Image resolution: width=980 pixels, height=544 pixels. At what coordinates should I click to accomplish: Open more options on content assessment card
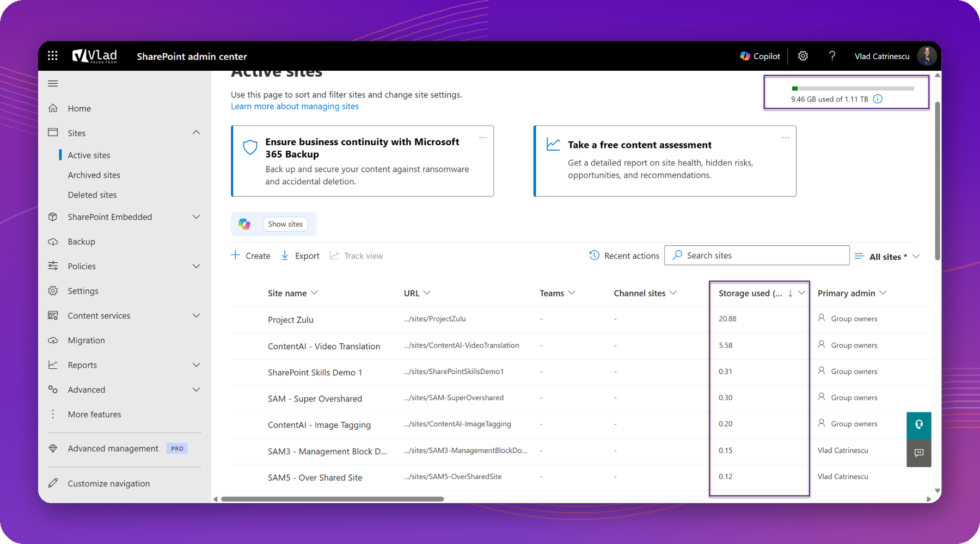tap(786, 138)
